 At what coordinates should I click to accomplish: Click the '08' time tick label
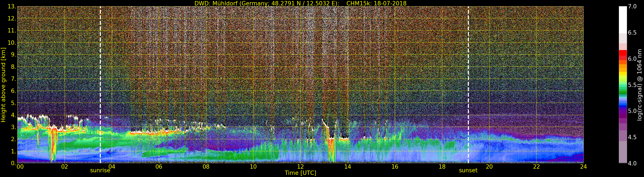pyautogui.click(x=206, y=166)
